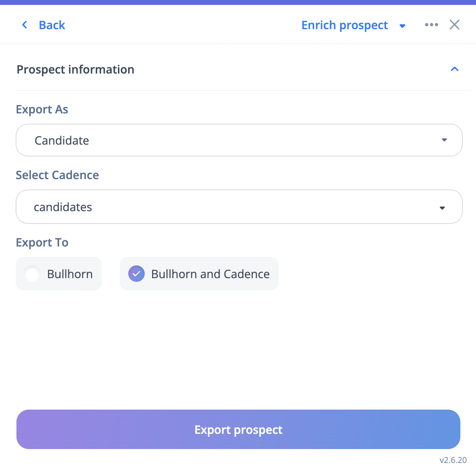Viewport: 476px width, 470px height.
Task: Click the Bullhorn option label text
Action: (x=70, y=274)
